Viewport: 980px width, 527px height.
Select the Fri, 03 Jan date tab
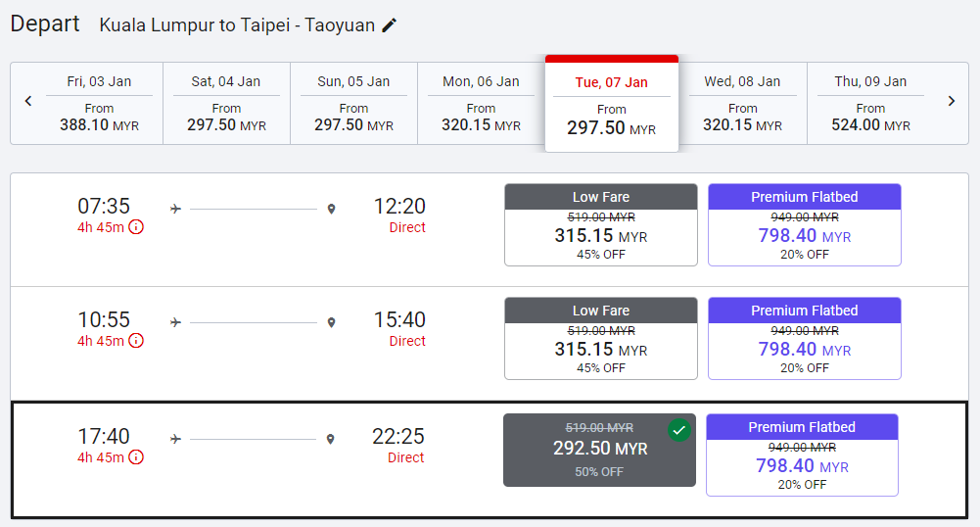click(x=99, y=103)
